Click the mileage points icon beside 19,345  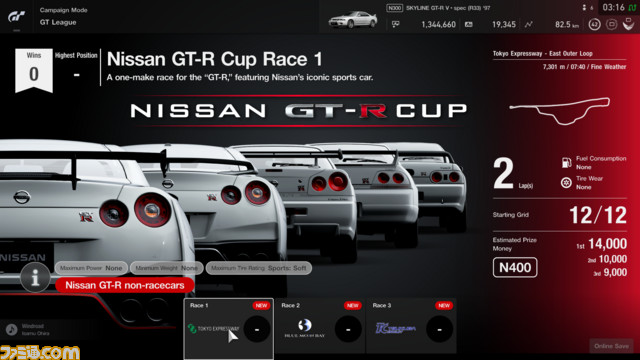click(x=469, y=24)
